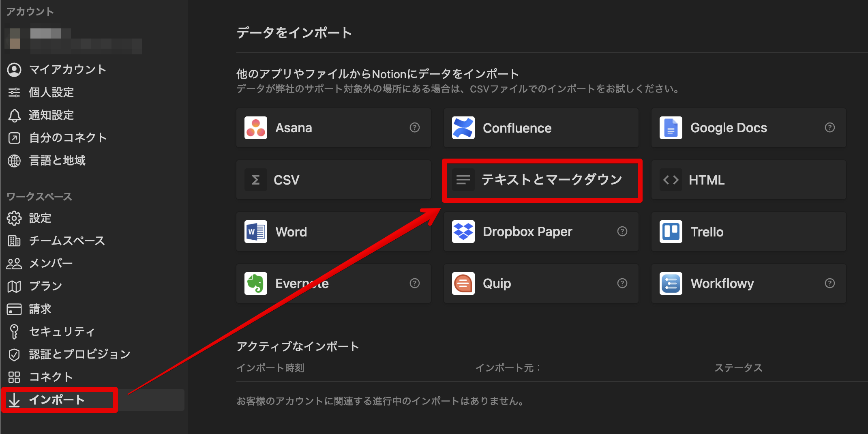This screenshot has width=868, height=434.
Task: Open help for Asana import
Action: click(414, 127)
